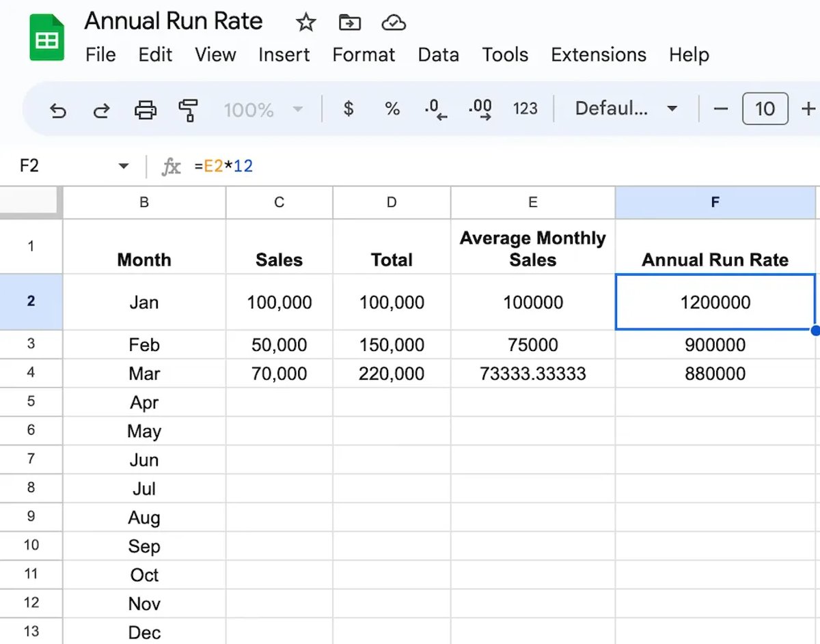Screen dimensions: 820x644
Task: Click the font size field showing 10
Action: 765,109
